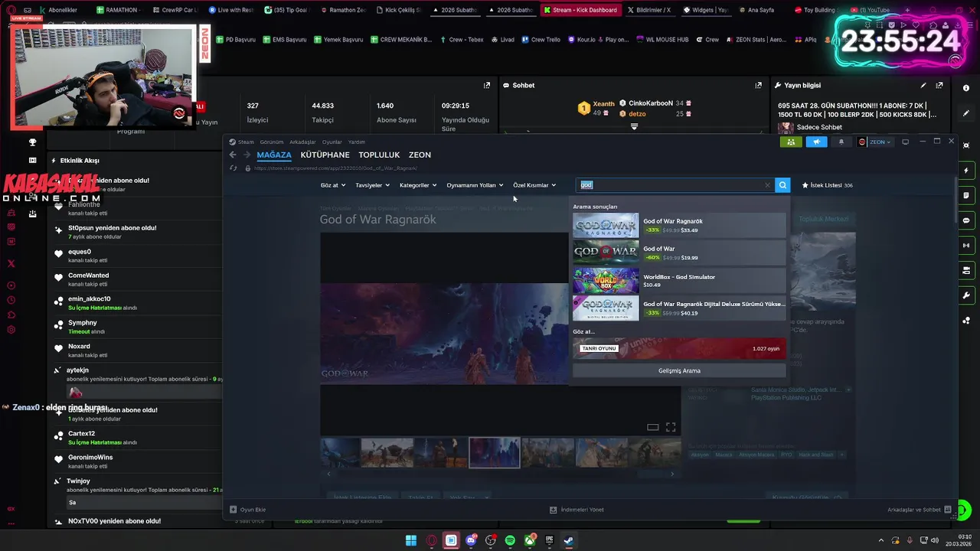Screen dimensions: 980x551
Task: Toggle Steam Big Picture monitor icon
Action: [905, 142]
